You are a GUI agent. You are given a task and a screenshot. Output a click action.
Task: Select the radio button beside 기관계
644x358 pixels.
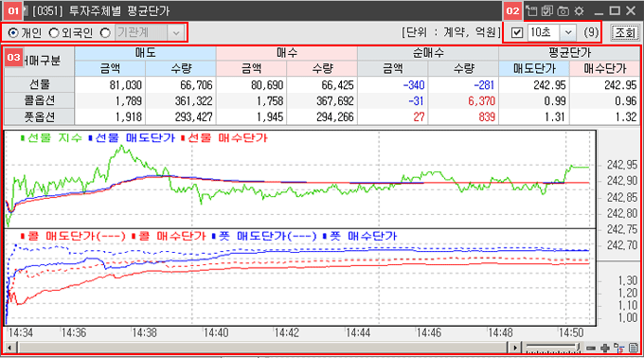[105, 32]
